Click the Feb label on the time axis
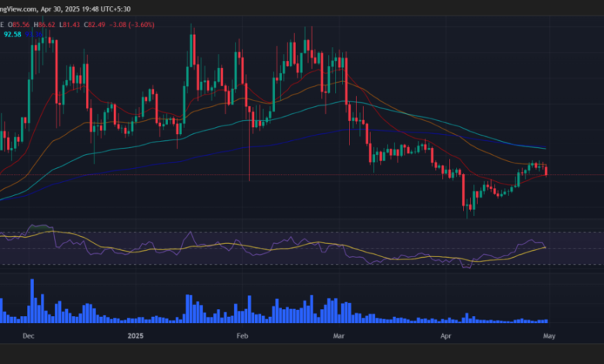This screenshot has height=364, width=604. pos(242,336)
